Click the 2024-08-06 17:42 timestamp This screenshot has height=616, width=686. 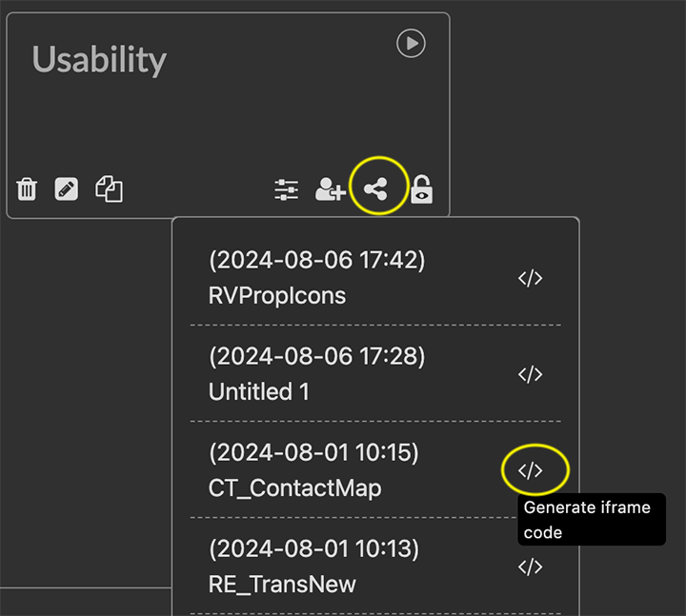[316, 259]
